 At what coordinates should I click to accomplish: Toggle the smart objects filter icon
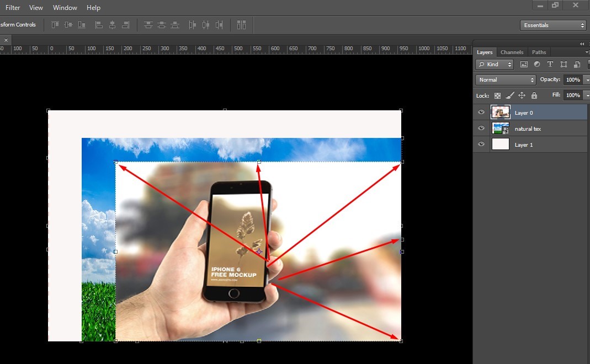(x=577, y=65)
